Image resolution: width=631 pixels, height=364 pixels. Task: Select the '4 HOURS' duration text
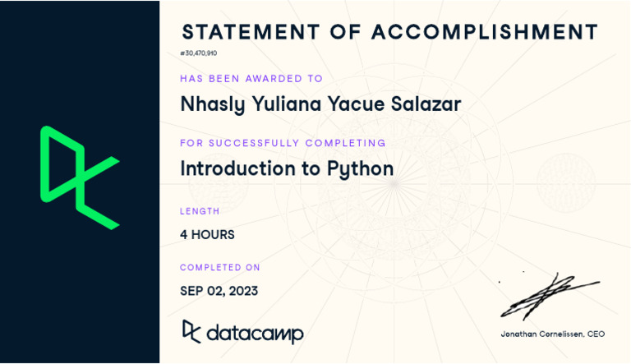[207, 234]
